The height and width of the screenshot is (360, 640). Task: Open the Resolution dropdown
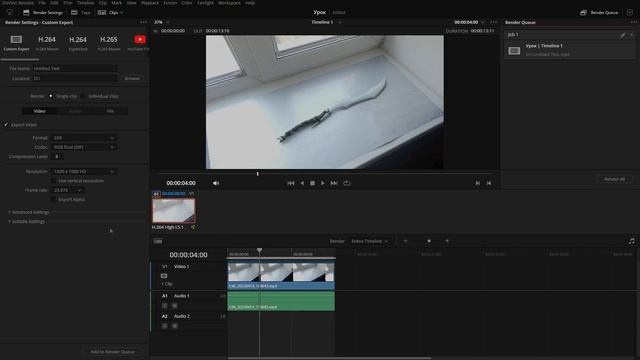[83, 172]
